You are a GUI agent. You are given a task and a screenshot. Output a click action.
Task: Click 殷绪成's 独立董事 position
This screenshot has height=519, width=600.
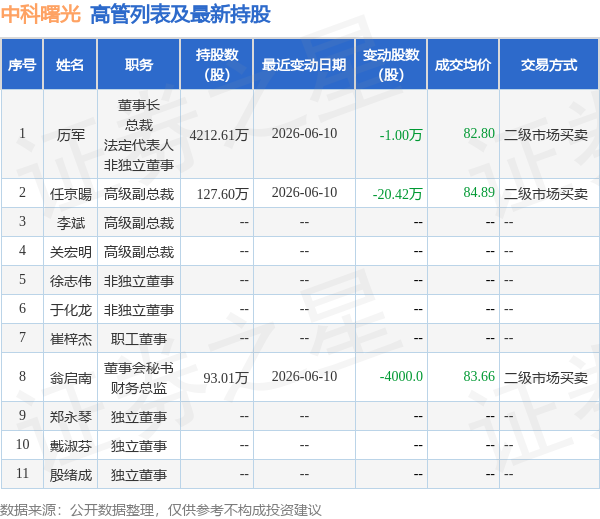(139, 475)
